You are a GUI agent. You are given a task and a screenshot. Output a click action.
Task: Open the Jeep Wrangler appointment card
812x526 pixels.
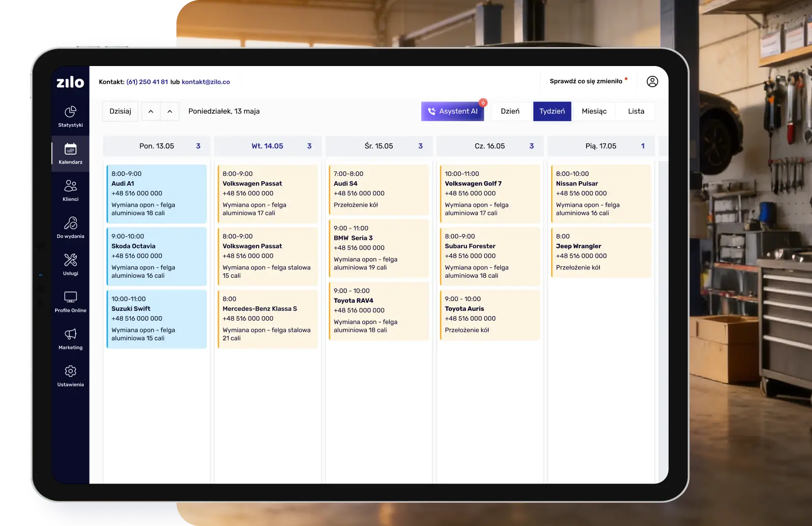[601, 252]
